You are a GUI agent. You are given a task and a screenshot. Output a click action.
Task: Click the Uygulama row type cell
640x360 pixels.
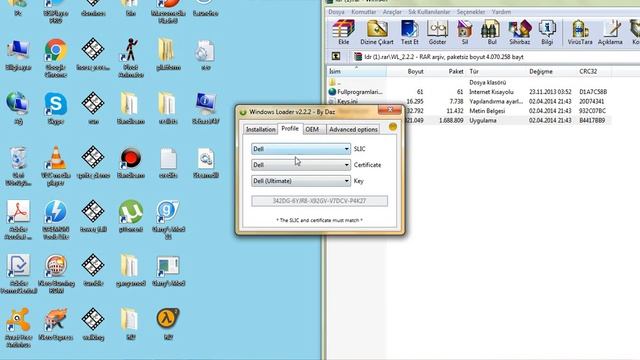click(483, 120)
